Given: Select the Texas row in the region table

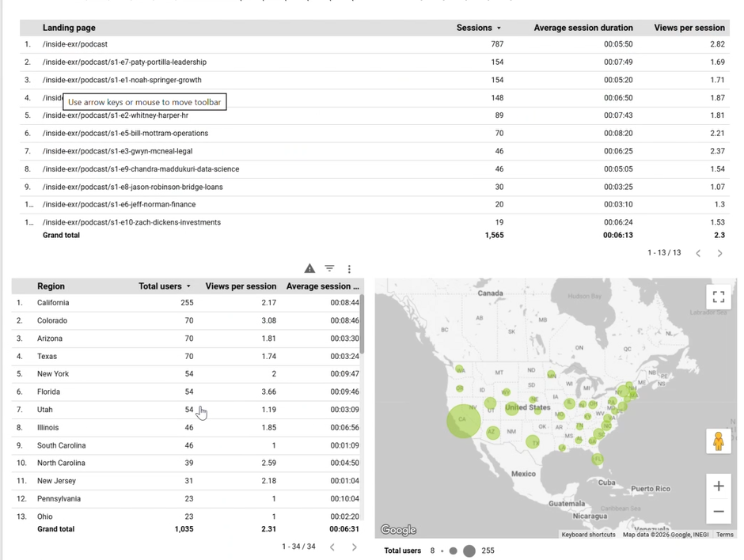Looking at the screenshot, I should pos(186,356).
